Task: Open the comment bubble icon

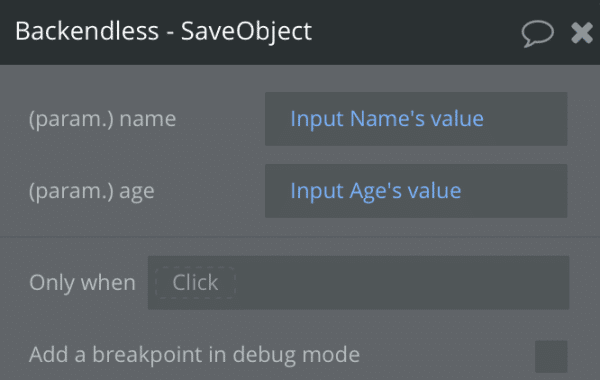Action: (x=537, y=34)
